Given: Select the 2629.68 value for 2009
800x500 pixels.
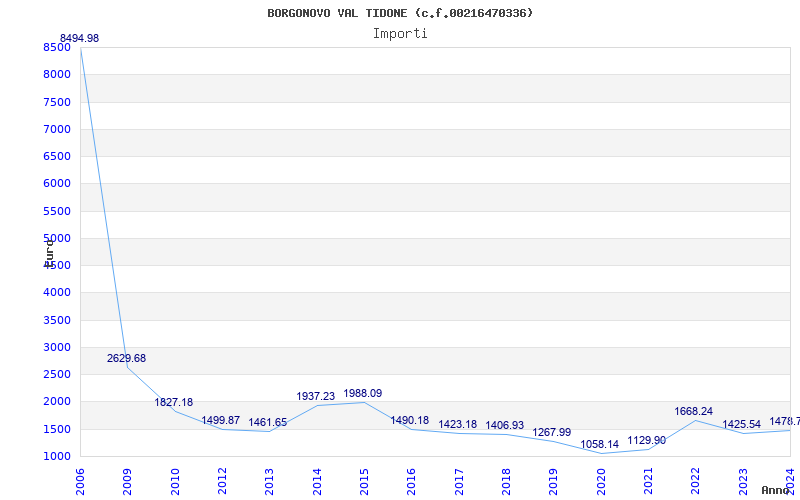Looking at the screenshot, I should click(x=126, y=358).
